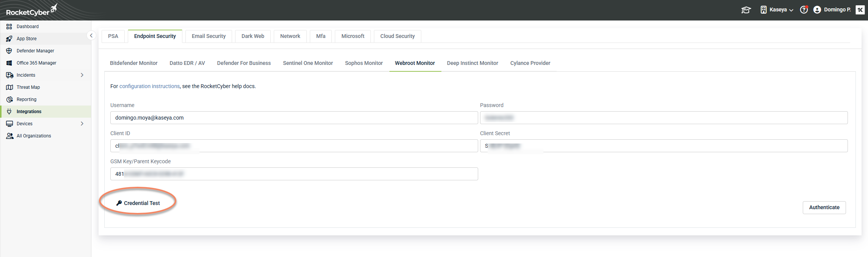The image size is (868, 257).
Task: Click the Kaseya K icon
Action: click(x=860, y=10)
